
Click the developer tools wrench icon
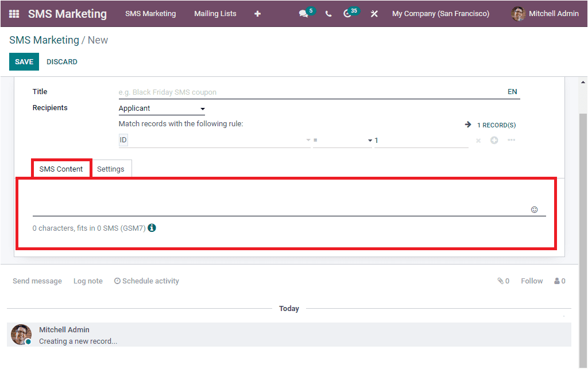[x=374, y=14]
